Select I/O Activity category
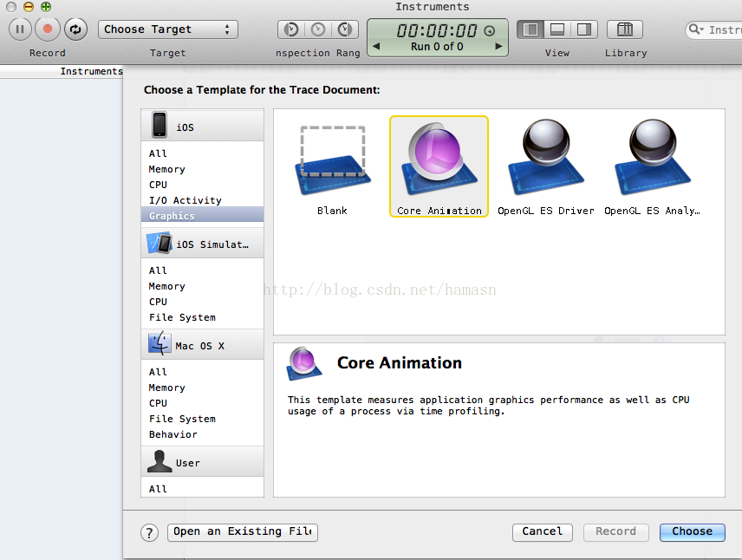The image size is (742, 560). [x=203, y=200]
